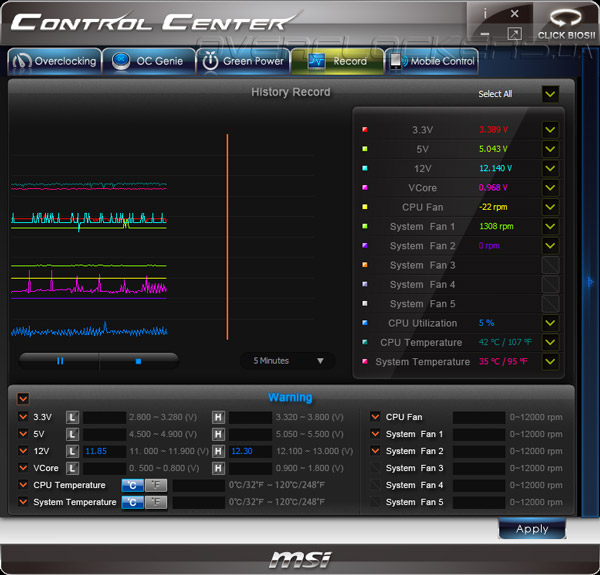Enable System Fan 5 record checkbox
The height and width of the screenshot is (575, 600).
pyautogui.click(x=550, y=303)
